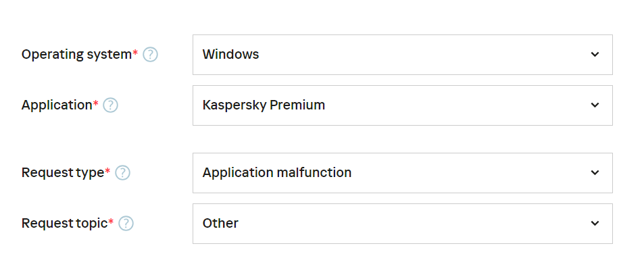The width and height of the screenshot is (644, 273).
Task: Click the "Request type" field label
Action: [x=63, y=173]
